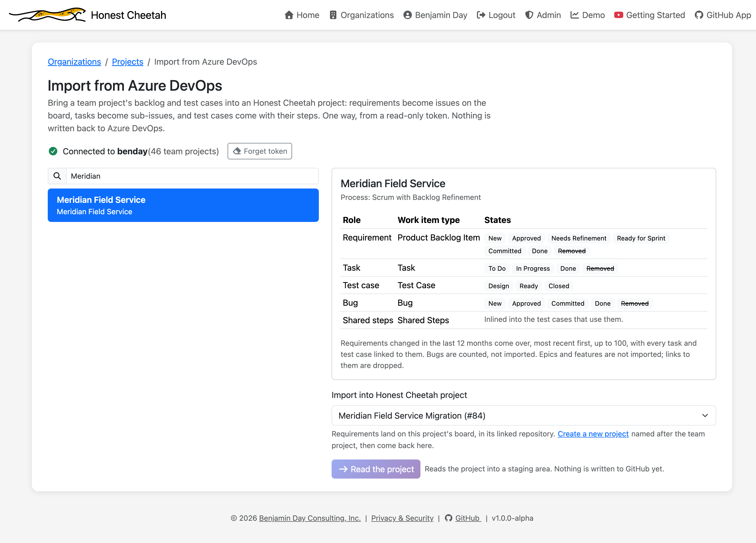
Task: Click the eraser icon on Forget token
Action: click(x=237, y=151)
